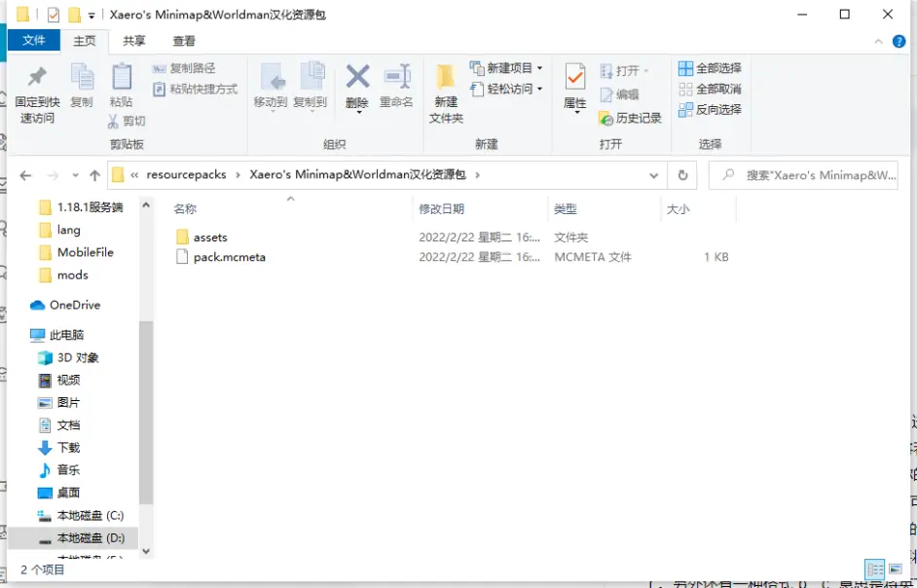Click the sidebar scrollbar up arrow

146,204
